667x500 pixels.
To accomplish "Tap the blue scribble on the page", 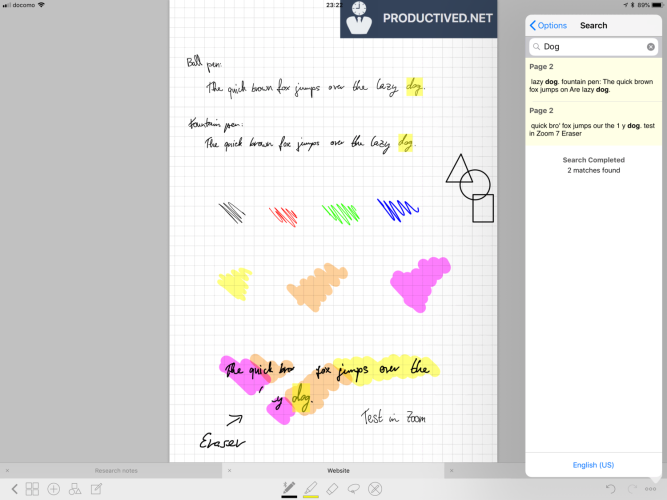I will coord(398,210).
